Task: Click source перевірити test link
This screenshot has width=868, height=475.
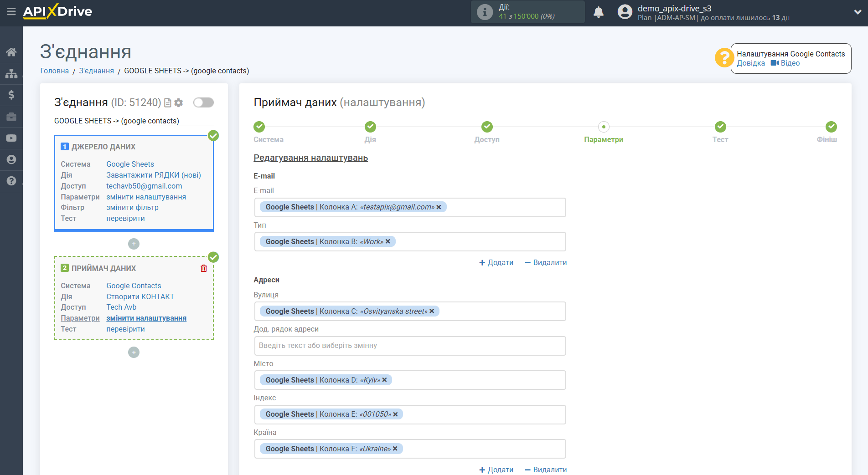Action: click(126, 219)
